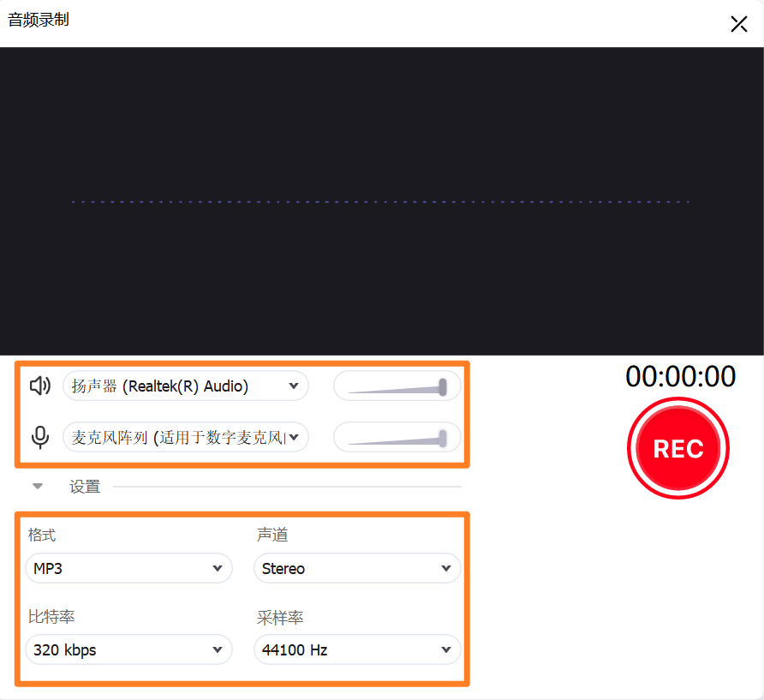Collapse the 设置 section triangle

point(38,486)
